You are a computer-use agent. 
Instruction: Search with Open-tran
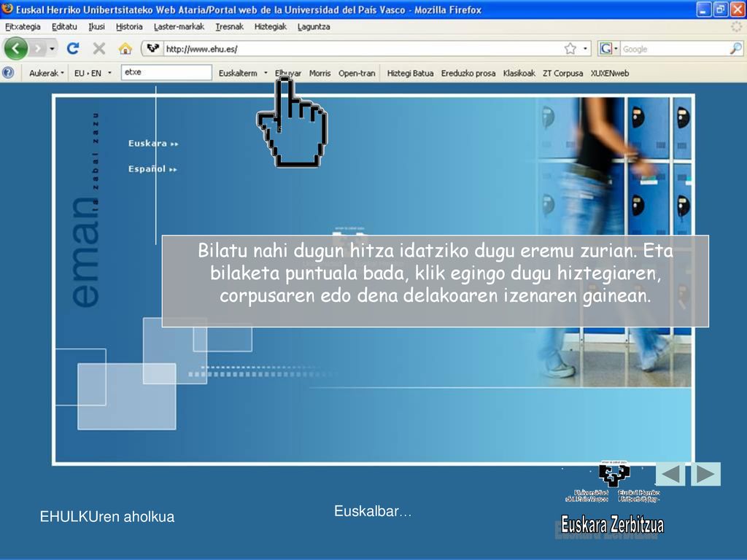[357, 73]
